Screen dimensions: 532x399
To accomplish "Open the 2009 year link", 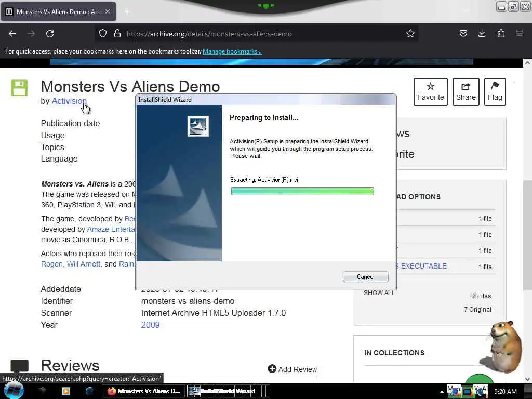I will coord(150,325).
